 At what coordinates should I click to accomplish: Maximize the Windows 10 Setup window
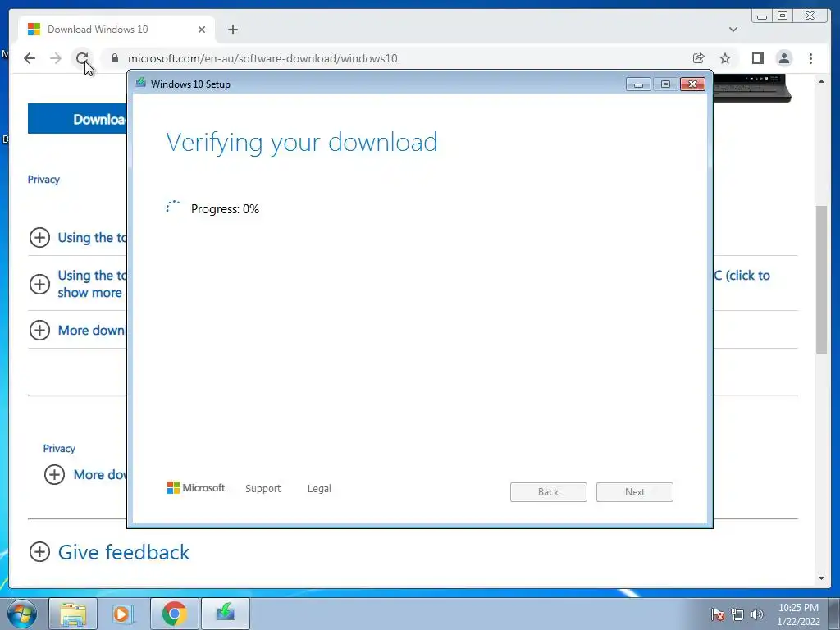click(665, 84)
